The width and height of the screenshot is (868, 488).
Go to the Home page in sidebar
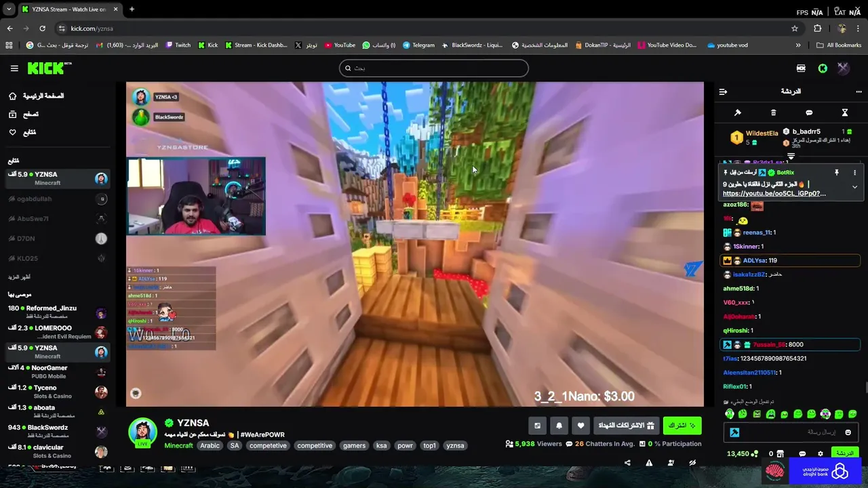click(36, 96)
